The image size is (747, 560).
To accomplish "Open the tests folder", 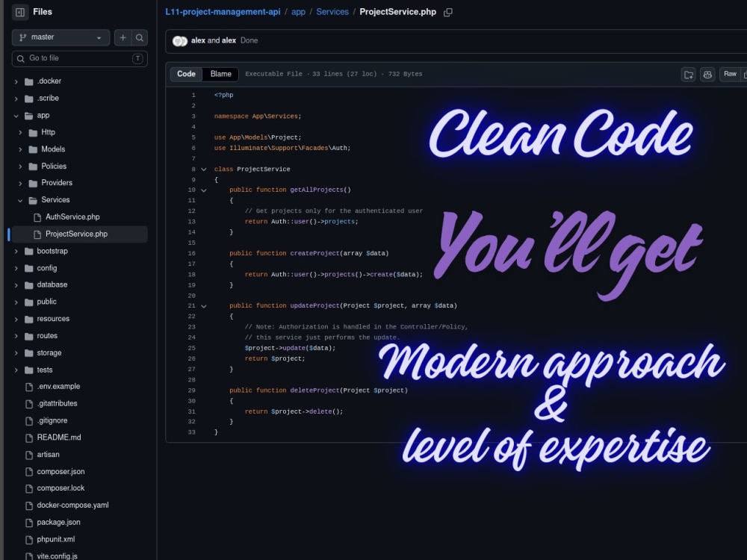I will [x=45, y=370].
